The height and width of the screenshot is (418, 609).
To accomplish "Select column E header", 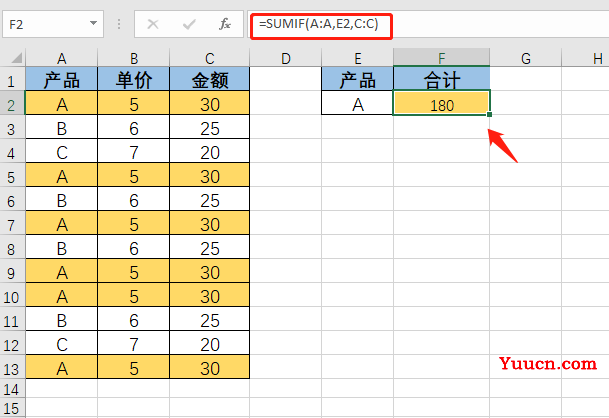I will pos(358,58).
